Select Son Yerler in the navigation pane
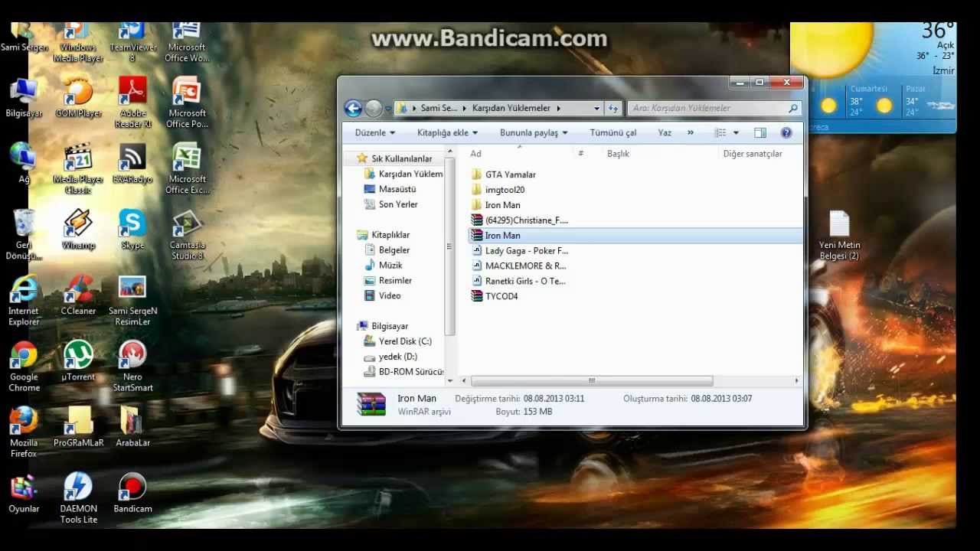 [x=397, y=204]
